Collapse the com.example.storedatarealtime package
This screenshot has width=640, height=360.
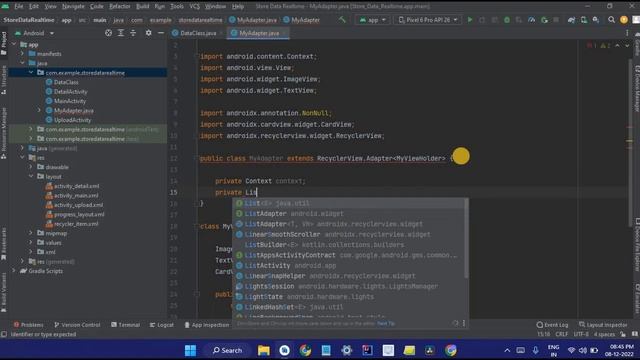[31, 72]
